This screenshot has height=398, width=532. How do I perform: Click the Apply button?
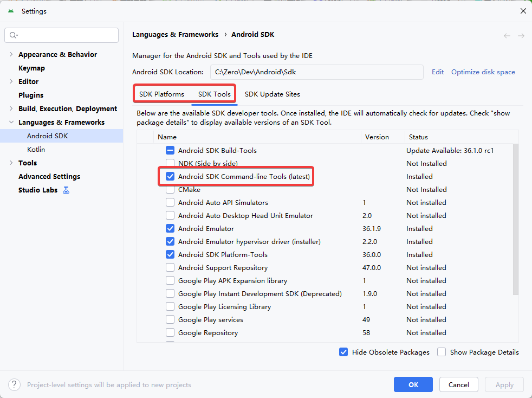click(504, 385)
